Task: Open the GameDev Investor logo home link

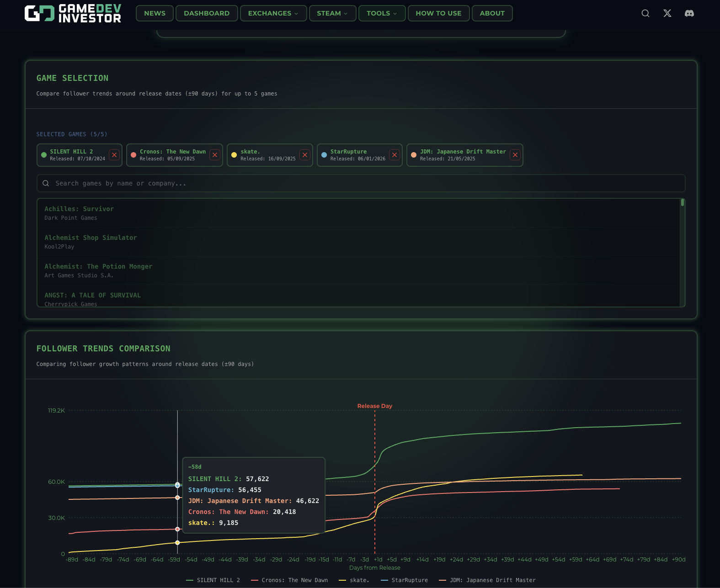Action: click(73, 13)
